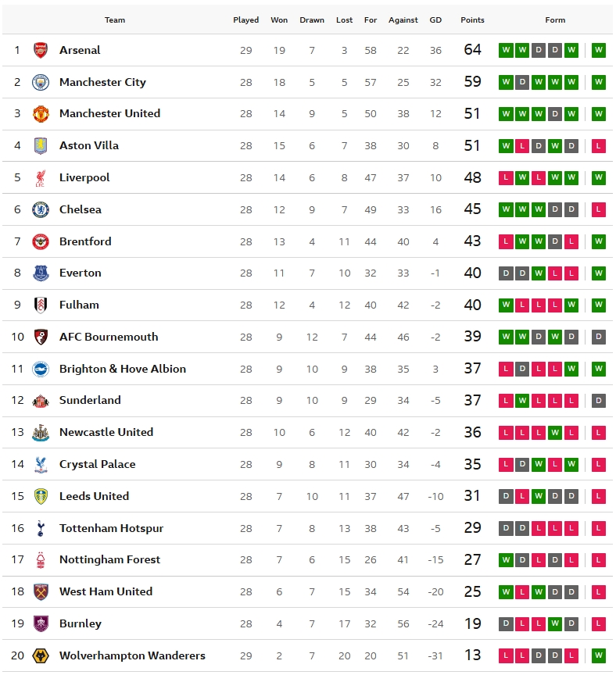616x675 pixels.
Task: Click the Liverpool club crest
Action: click(x=41, y=178)
